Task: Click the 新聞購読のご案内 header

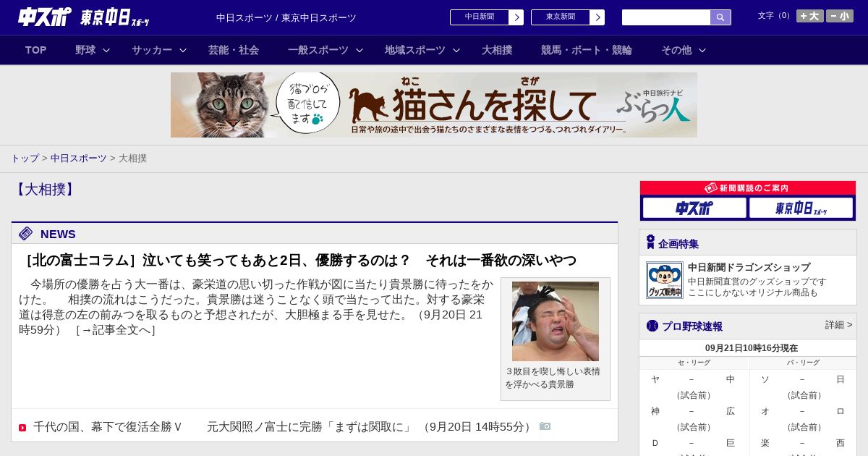Action: 747,188
